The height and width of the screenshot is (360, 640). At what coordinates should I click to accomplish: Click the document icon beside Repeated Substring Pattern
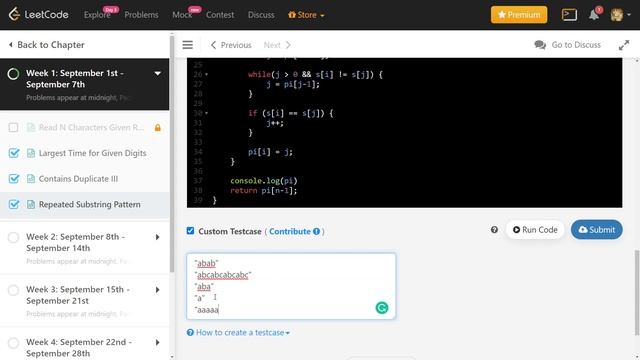(x=31, y=204)
